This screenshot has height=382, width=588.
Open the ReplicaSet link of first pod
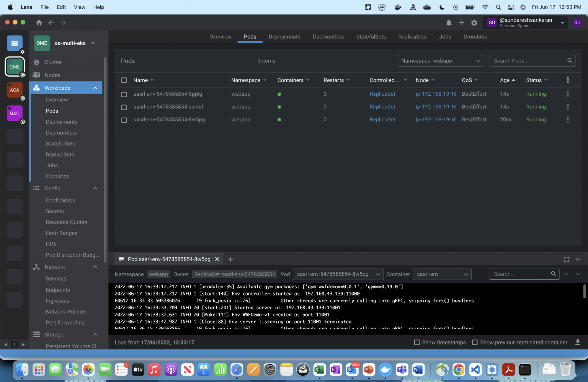pyautogui.click(x=382, y=94)
